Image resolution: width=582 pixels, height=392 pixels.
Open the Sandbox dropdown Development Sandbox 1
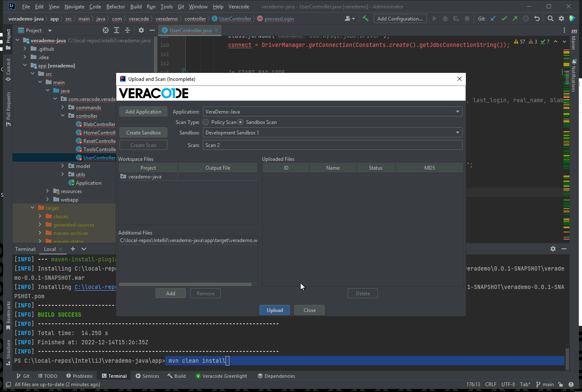click(333, 133)
